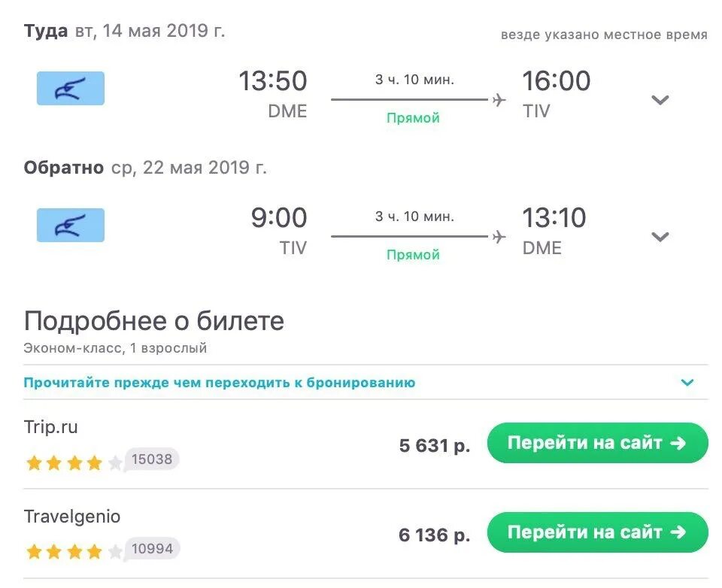Click the plane icon on the outbound route
Image resolution: width=722 pixels, height=588 pixels.
click(499, 99)
